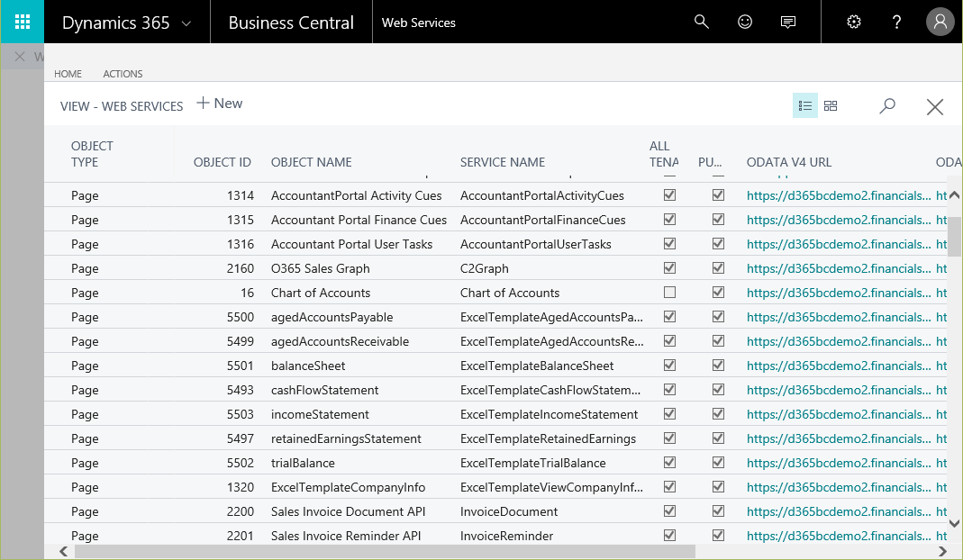The height and width of the screenshot is (560, 963).
Task: Click Business Central in header
Action: [291, 23]
